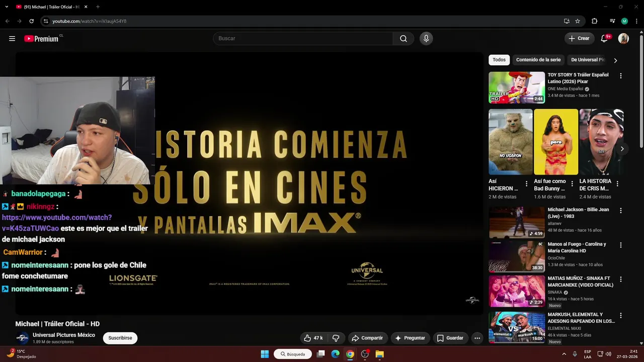Image resolution: width=644 pixels, height=362 pixels.
Task: Open the Chrome media control icon
Action: [612, 21]
